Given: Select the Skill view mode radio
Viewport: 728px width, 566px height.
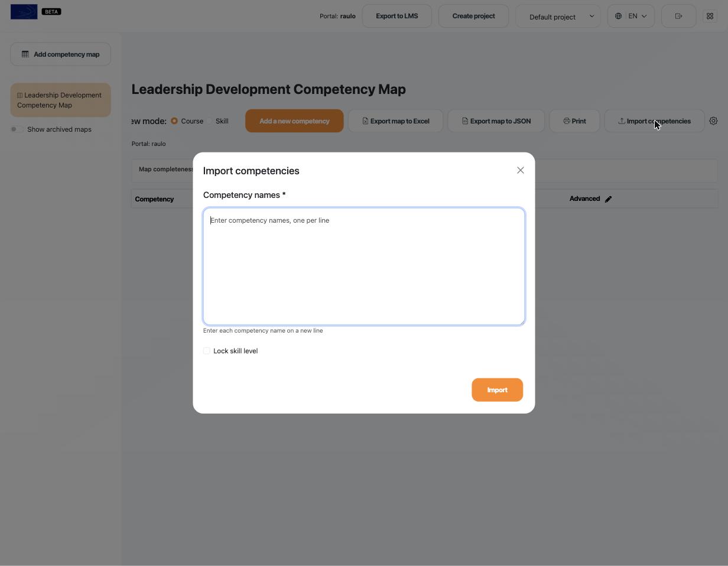Looking at the screenshot, I should pos(209,121).
